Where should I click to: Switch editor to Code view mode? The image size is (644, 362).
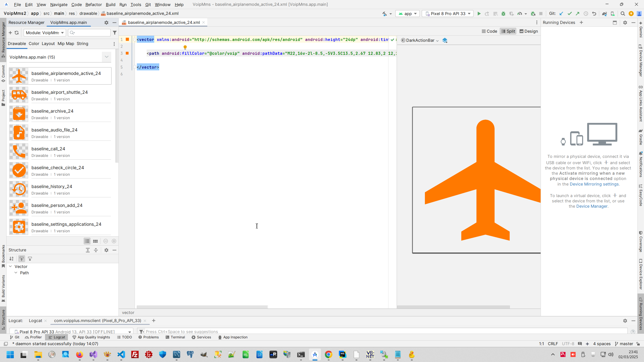coord(489,31)
